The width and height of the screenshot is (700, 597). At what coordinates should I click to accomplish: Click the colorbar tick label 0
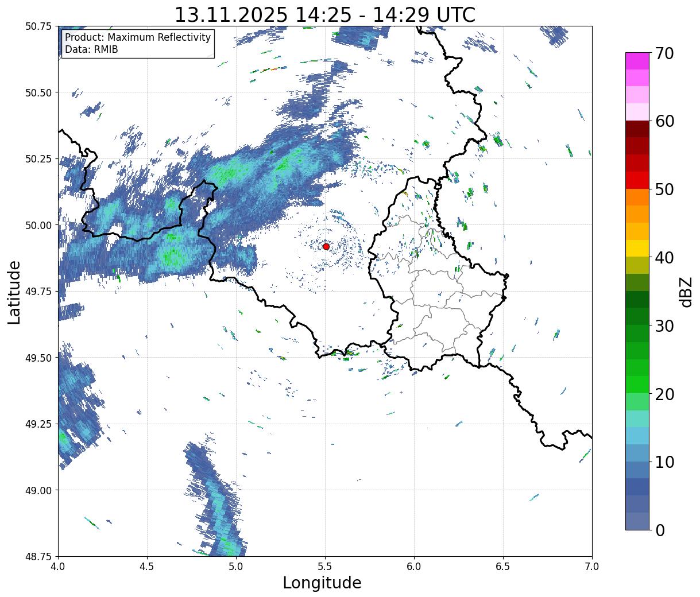pos(659,530)
